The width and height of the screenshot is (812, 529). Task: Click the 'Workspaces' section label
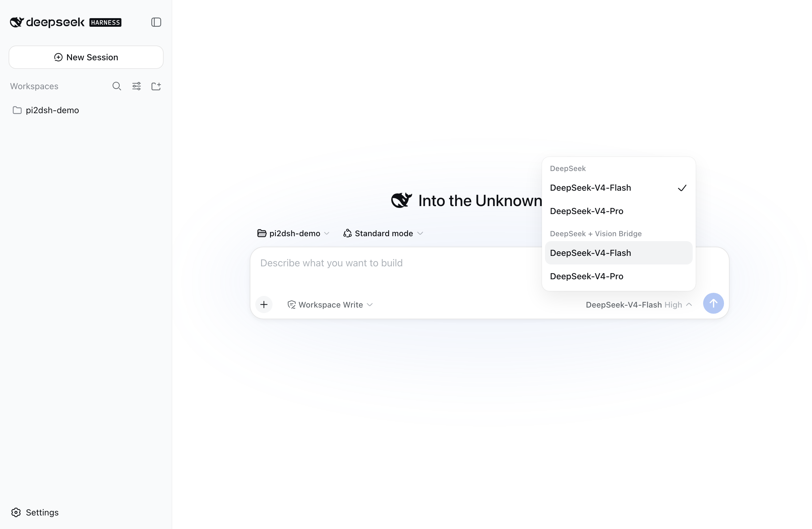coord(34,86)
